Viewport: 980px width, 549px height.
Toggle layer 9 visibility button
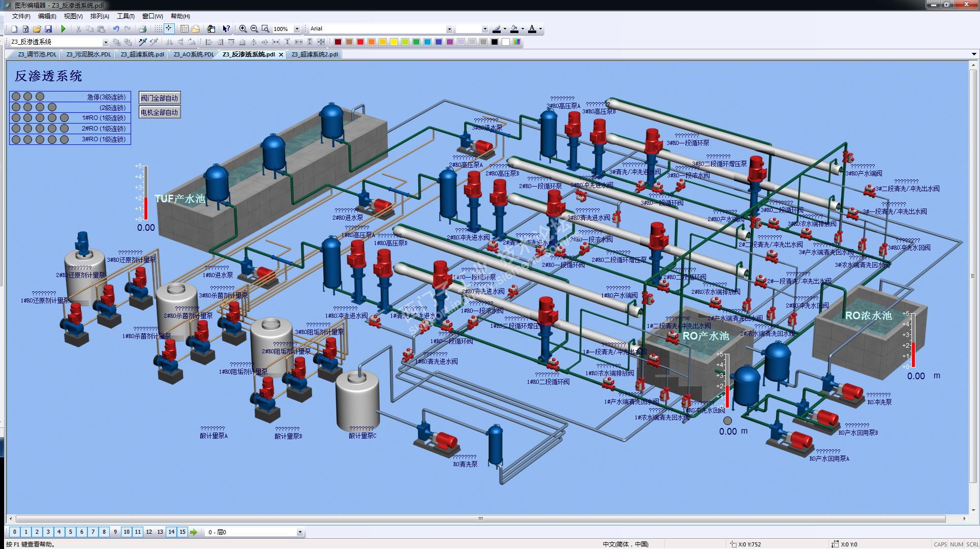tap(115, 532)
